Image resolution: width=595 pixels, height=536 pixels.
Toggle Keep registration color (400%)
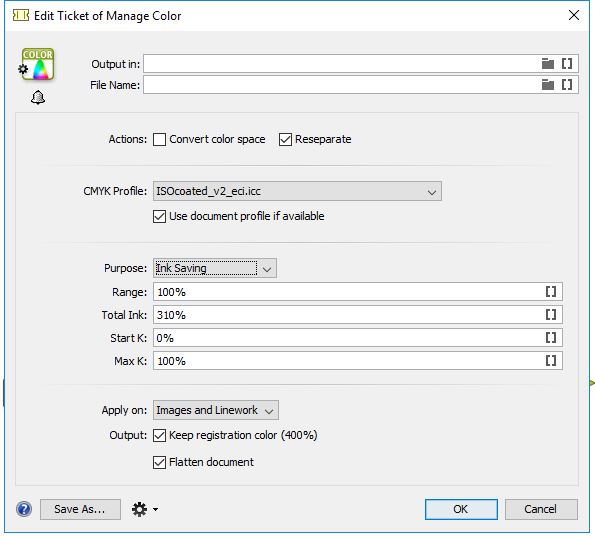[159, 435]
